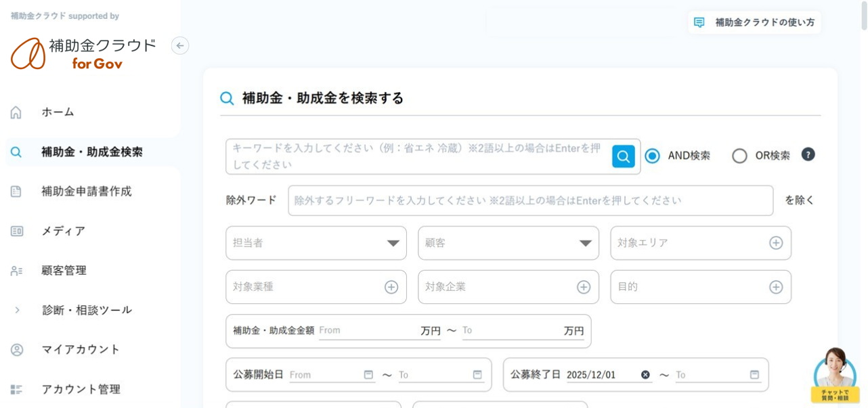Click the magnifier icon beside 補助金・助成金検索
Viewport: 868px width, 408px height.
pos(16,152)
